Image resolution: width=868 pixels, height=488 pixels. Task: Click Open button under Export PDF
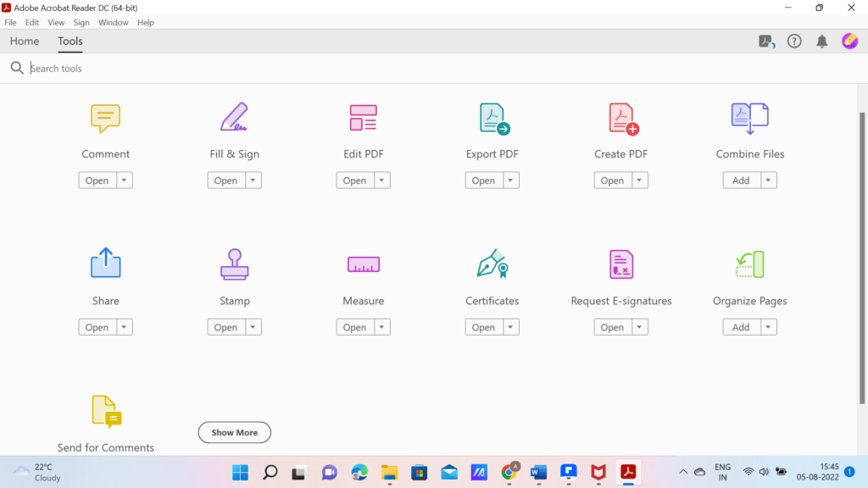tap(484, 180)
